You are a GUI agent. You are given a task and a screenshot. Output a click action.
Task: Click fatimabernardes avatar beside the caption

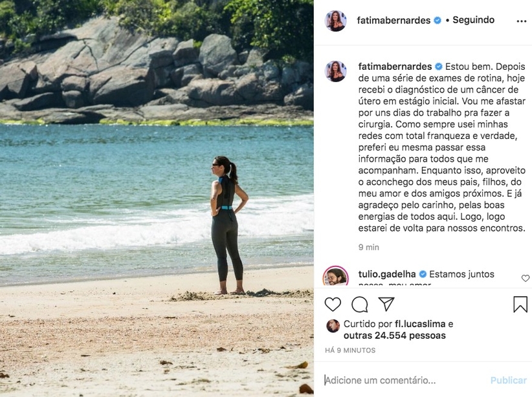[x=335, y=71]
